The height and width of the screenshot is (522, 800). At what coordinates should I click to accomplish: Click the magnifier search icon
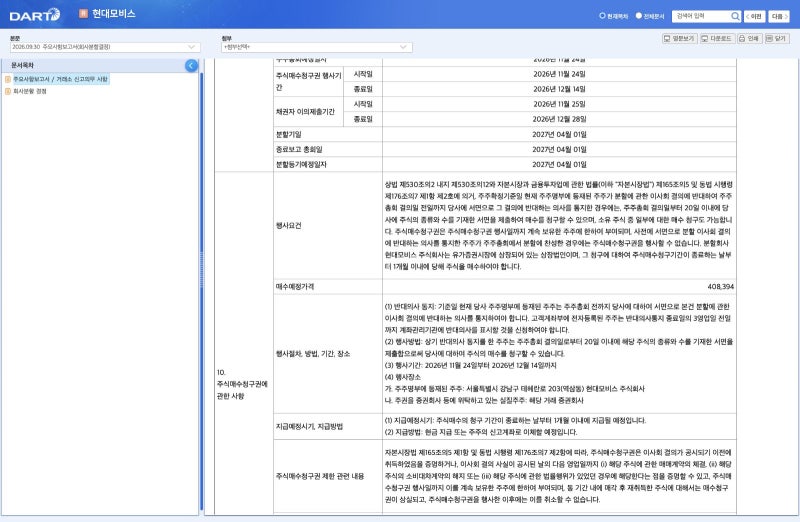[x=735, y=16]
